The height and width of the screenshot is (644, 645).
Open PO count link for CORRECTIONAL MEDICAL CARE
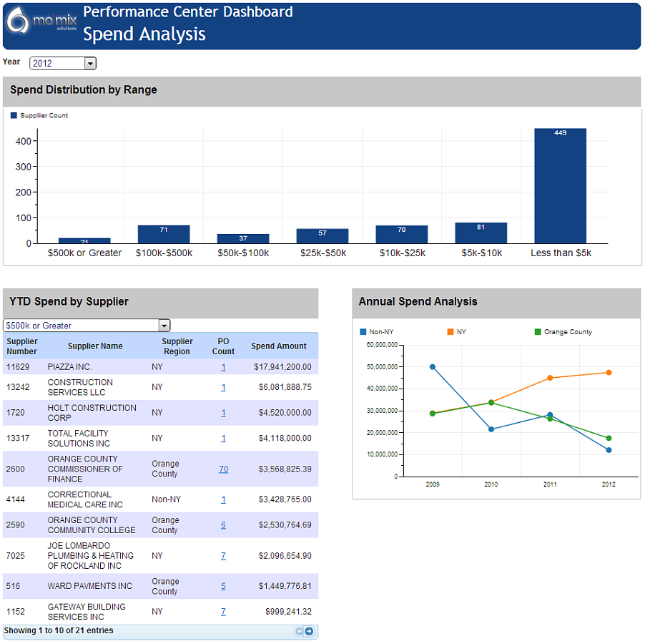(x=223, y=499)
